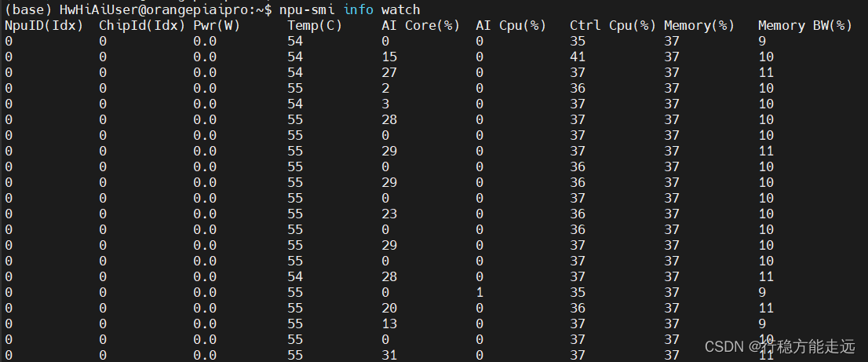Click the Memory(%) column header
This screenshot has height=362, width=868.
pyautogui.click(x=699, y=25)
